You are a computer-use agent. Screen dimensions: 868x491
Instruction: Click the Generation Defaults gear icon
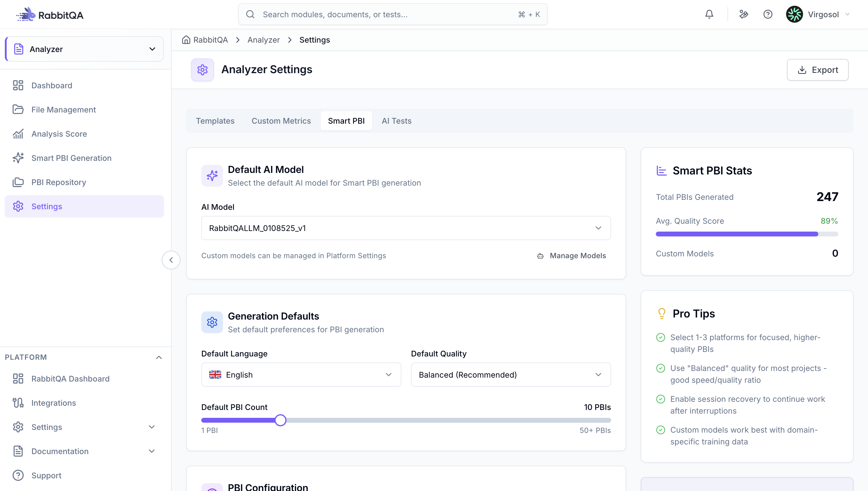click(x=212, y=322)
